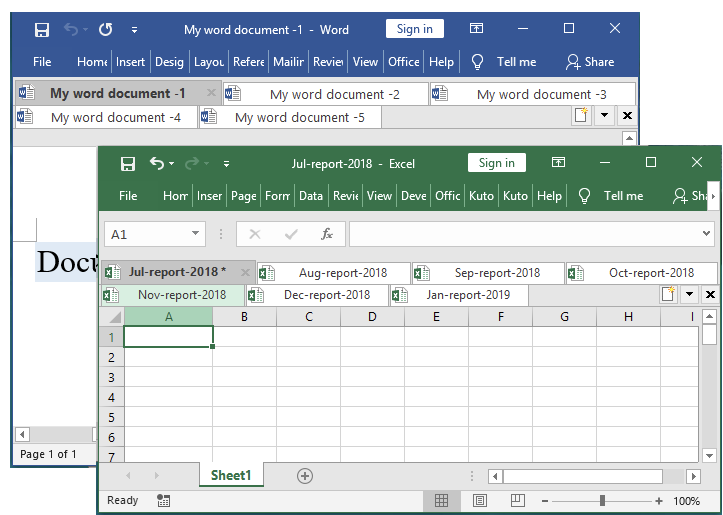Viewport: 723px width, 515px height.
Task: Click Insert Function fx icon
Action: [x=326, y=234]
